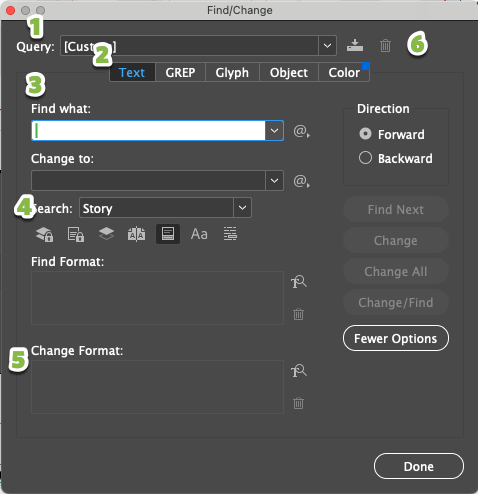Select the Backward direction radio button

click(x=365, y=158)
